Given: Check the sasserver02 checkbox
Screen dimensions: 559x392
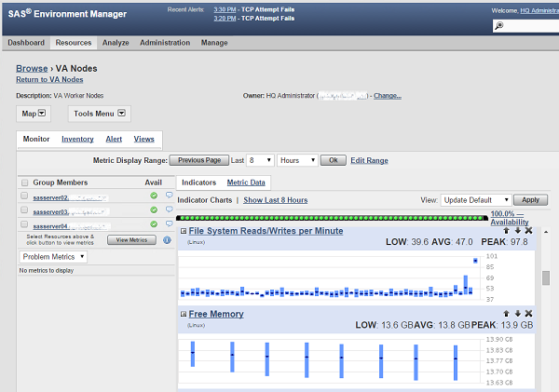Looking at the screenshot, I should point(24,196).
